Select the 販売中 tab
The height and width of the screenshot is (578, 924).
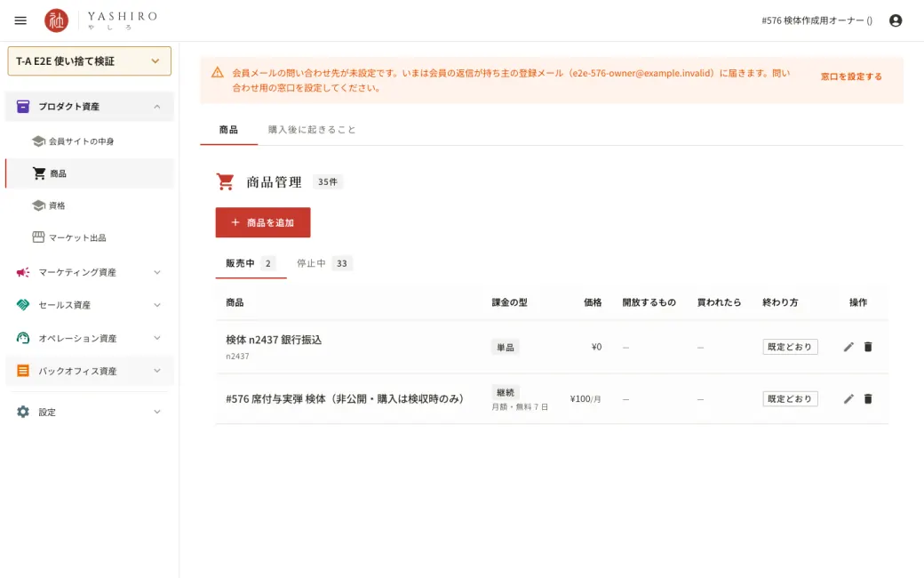tap(251, 263)
